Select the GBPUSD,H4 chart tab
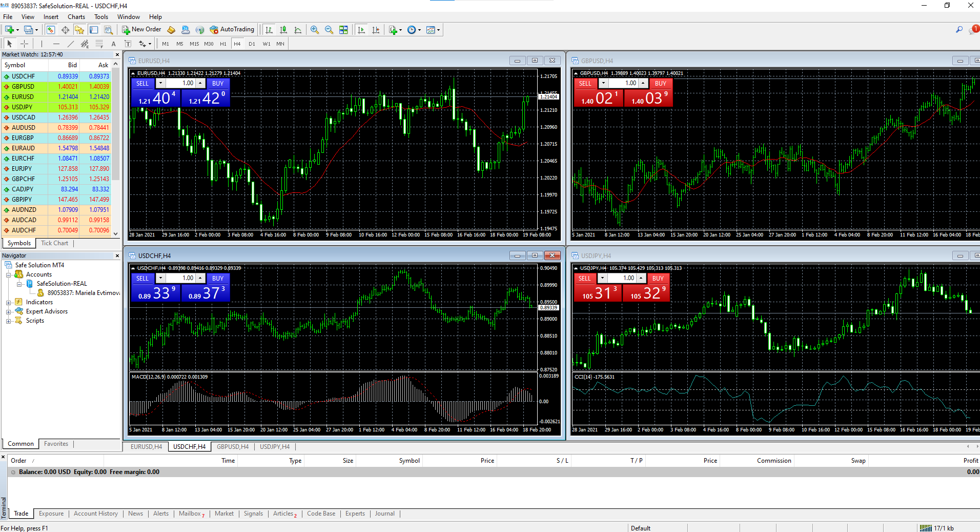This screenshot has height=532, width=980. (x=232, y=447)
